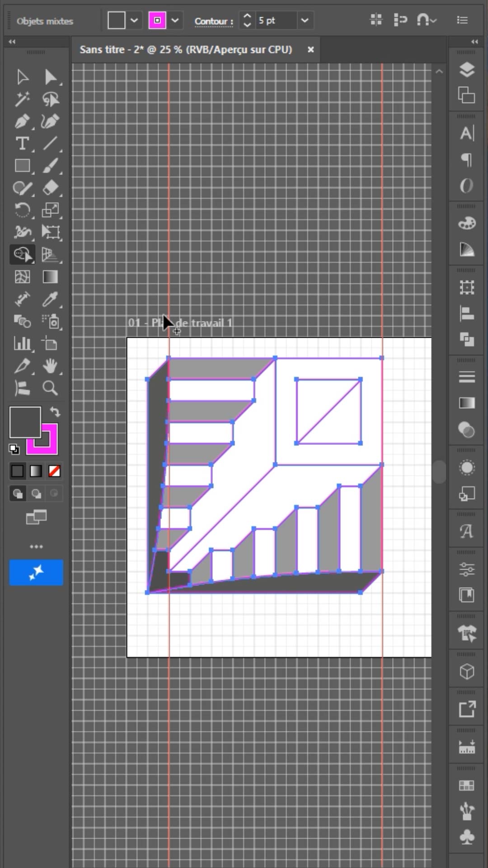Select the Curvature tool

[50, 121]
